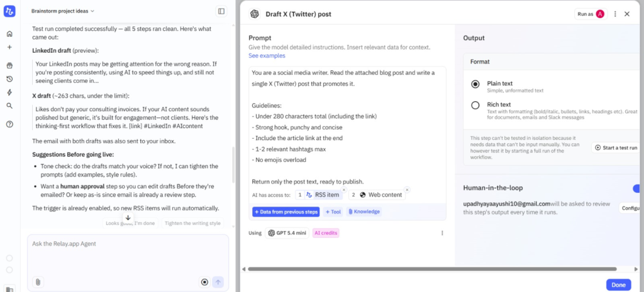Stop generation with the stop icon
644x292 pixels.
204,282
